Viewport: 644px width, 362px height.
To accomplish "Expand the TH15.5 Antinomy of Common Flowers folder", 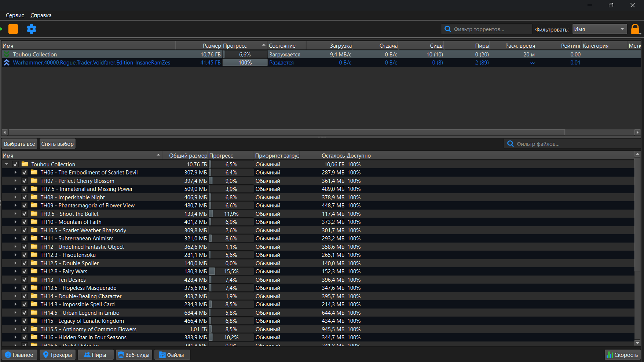I will [15, 329].
